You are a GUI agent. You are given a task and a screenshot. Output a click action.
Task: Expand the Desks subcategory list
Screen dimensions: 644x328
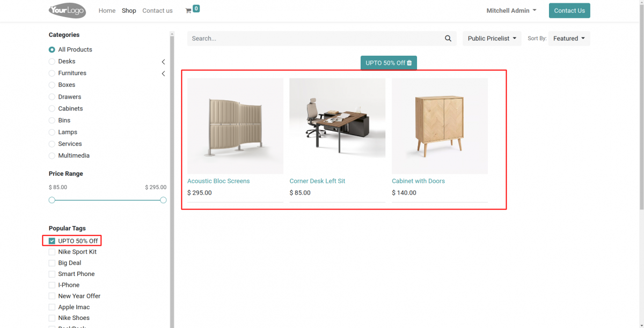(163, 61)
